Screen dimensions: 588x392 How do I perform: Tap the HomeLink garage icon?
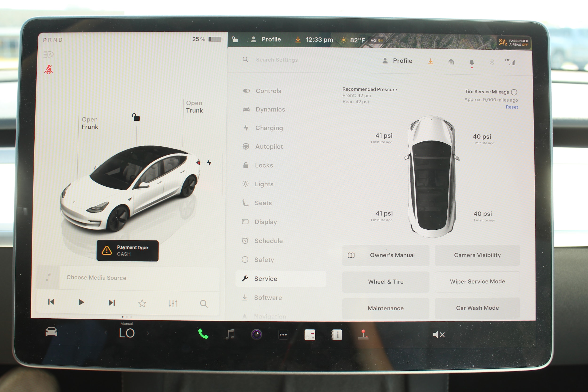tap(451, 61)
